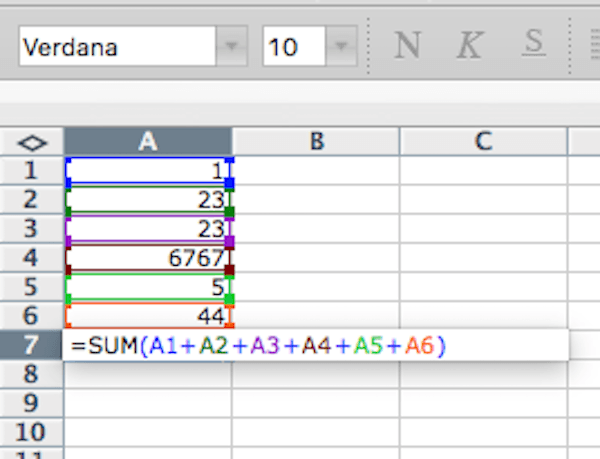This screenshot has width=600, height=459.
Task: Click cell A6 containing 44
Action: click(x=148, y=315)
